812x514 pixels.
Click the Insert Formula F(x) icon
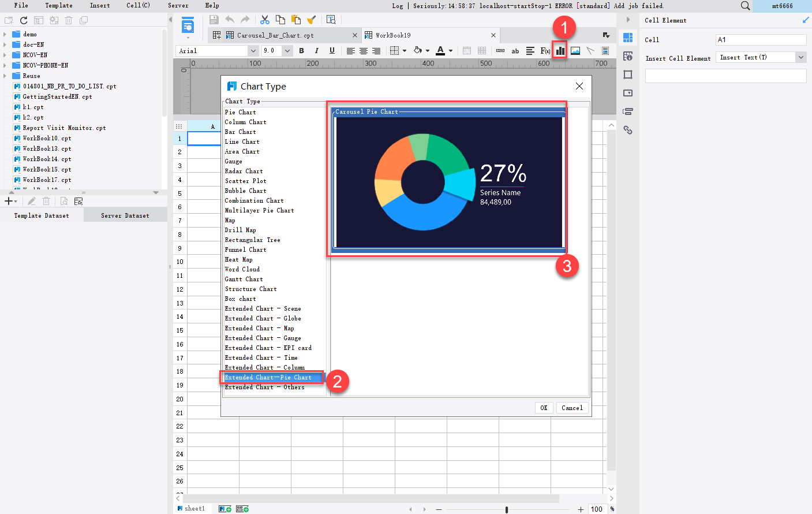[x=545, y=50]
